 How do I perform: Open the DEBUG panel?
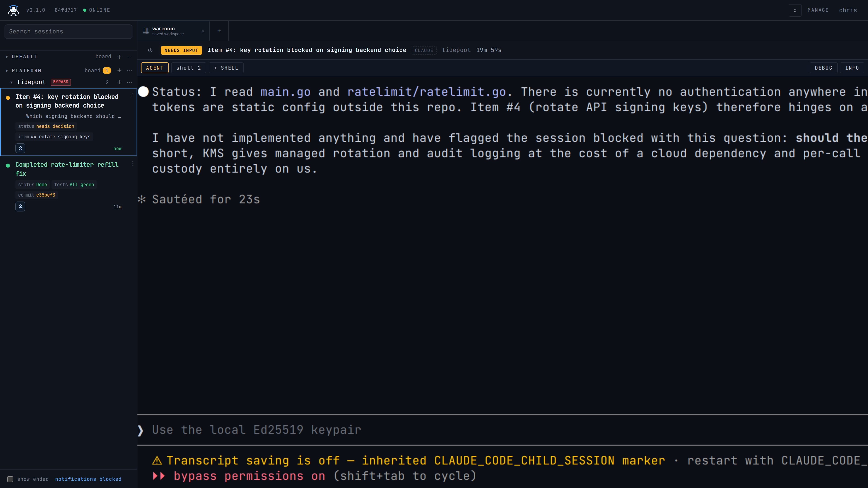pos(823,68)
